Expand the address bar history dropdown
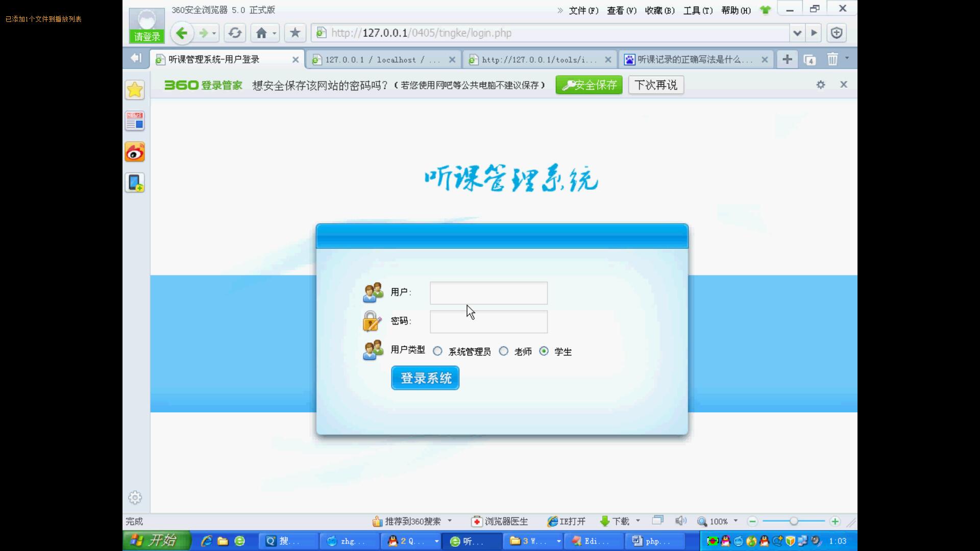 797,33
